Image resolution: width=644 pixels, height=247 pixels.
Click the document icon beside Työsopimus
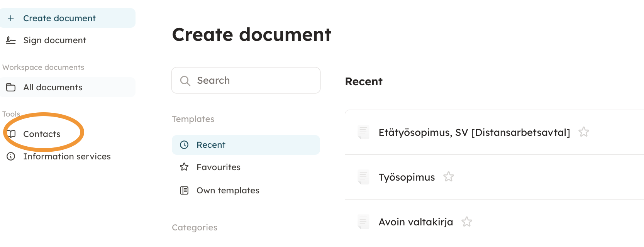tap(363, 177)
